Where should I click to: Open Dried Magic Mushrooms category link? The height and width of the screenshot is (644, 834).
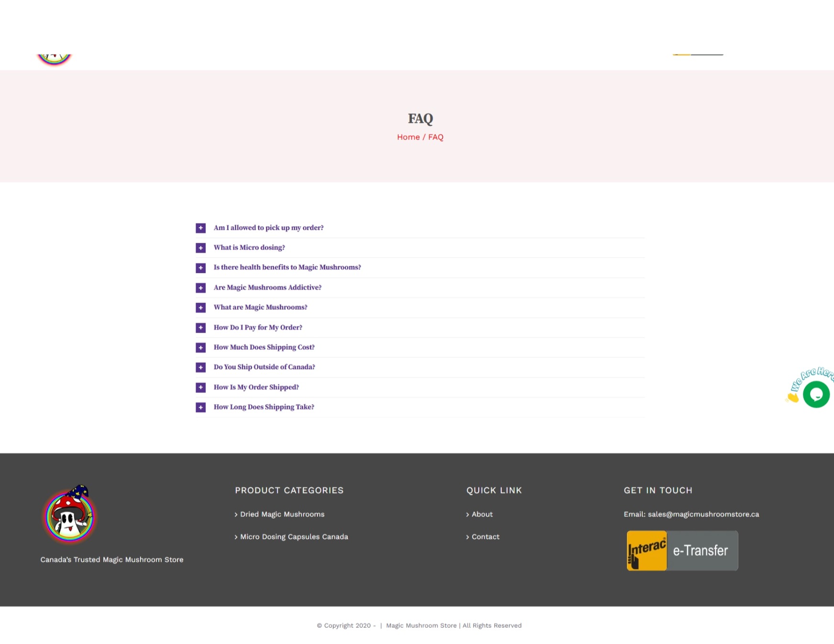pos(282,514)
